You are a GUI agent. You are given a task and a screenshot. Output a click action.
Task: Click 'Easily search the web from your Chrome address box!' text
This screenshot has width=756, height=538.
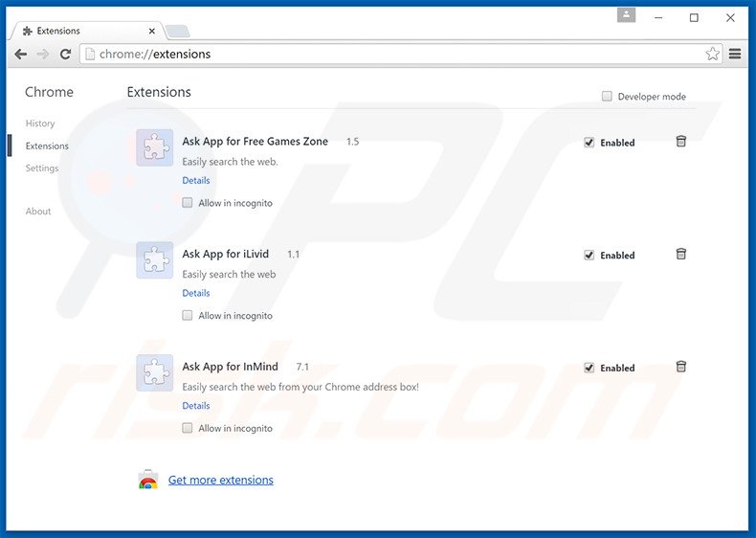coord(300,387)
